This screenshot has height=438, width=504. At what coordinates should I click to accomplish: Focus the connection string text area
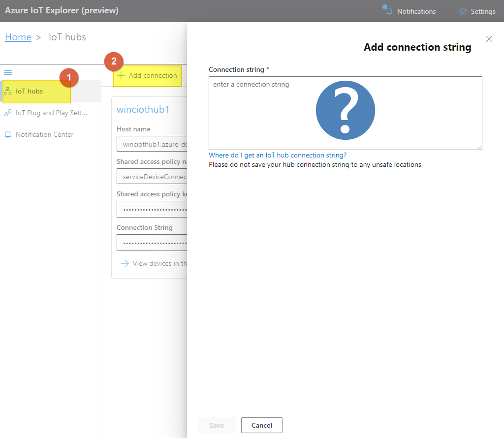(345, 113)
